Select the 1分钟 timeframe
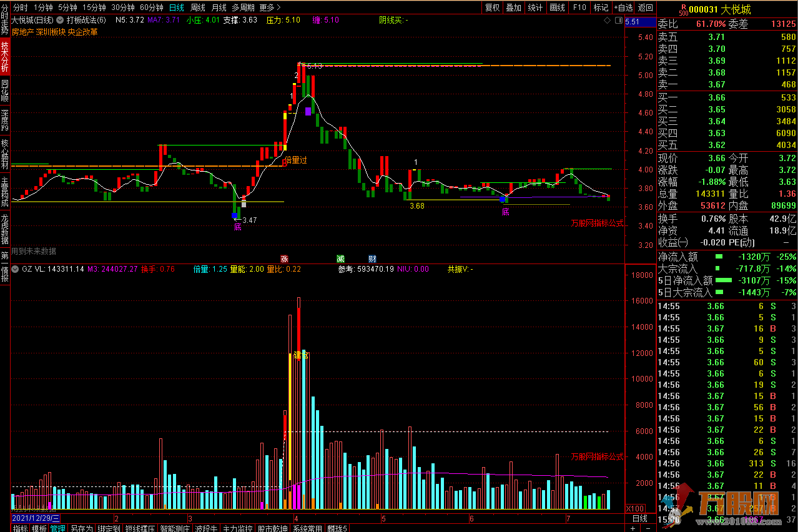The width and height of the screenshot is (798, 532). coord(43,7)
